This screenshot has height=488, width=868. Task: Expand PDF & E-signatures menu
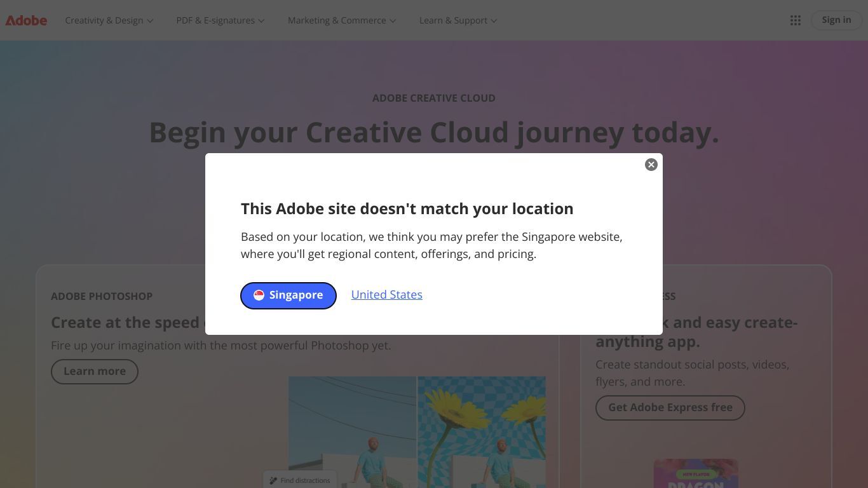pos(220,20)
